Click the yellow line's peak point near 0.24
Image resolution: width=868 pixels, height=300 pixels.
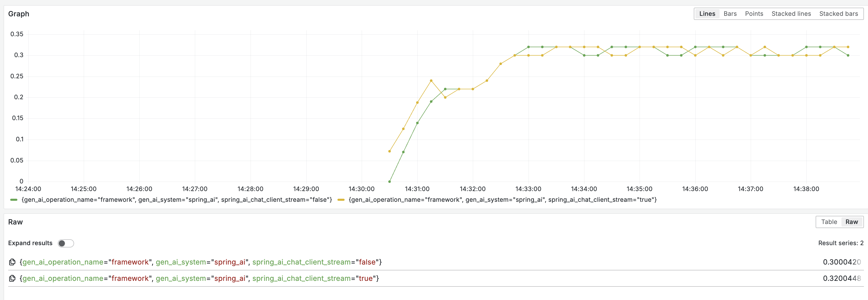point(431,81)
